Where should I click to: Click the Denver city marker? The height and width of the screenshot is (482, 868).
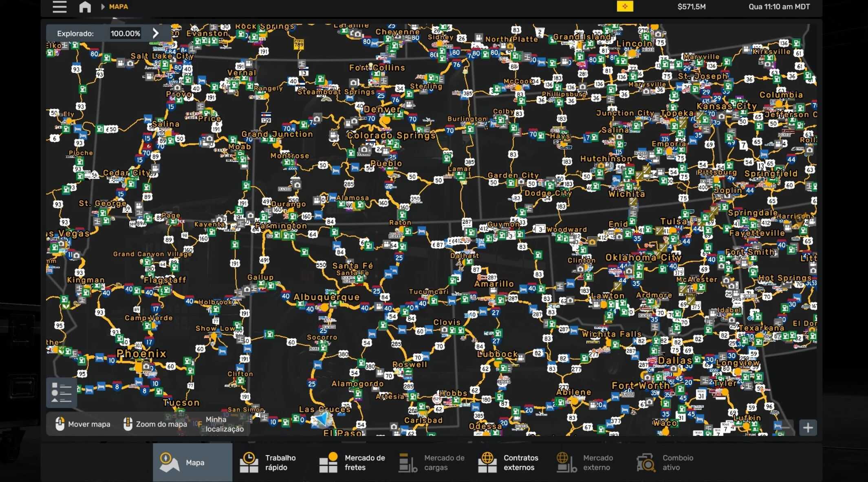tap(385, 120)
